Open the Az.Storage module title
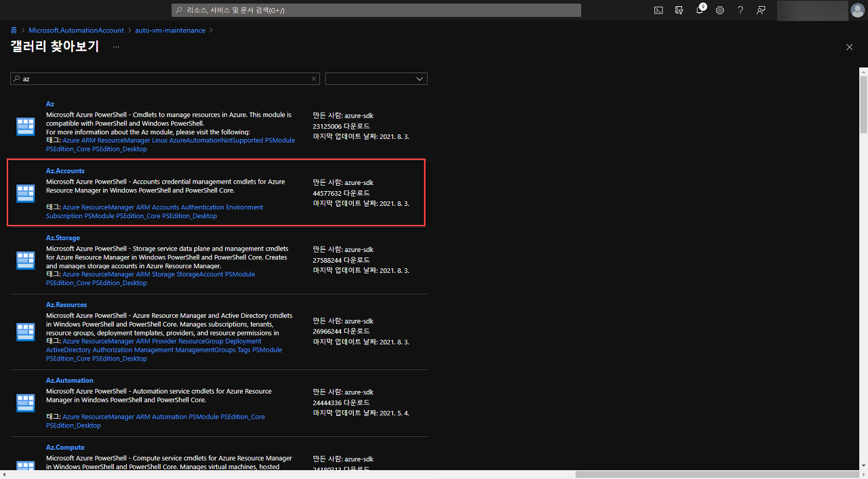868x479 pixels. (x=63, y=238)
